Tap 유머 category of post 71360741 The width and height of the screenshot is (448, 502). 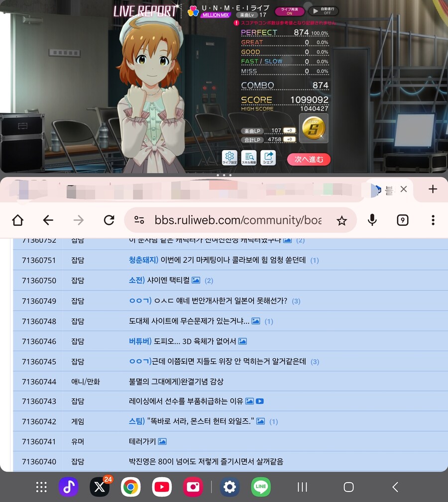tap(78, 441)
